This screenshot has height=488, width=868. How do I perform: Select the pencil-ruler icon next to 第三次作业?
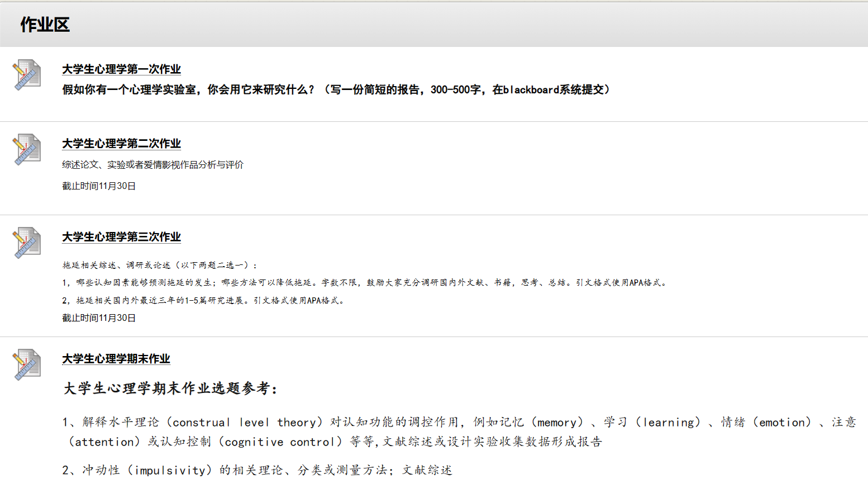coord(27,243)
